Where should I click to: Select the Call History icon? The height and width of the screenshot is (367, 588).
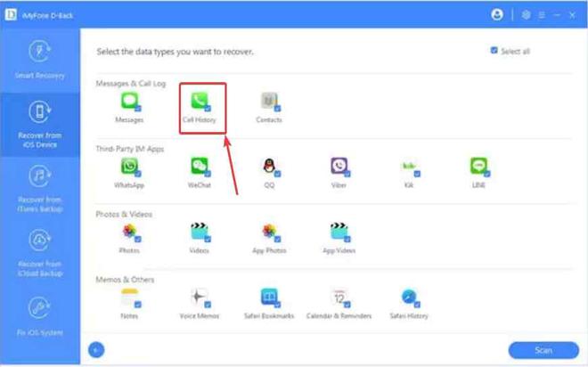pyautogui.click(x=199, y=100)
